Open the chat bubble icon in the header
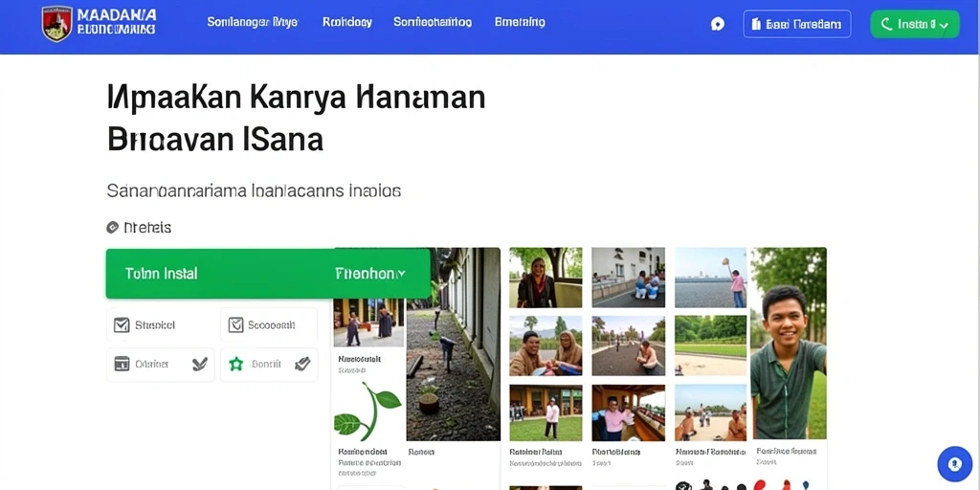Image resolution: width=980 pixels, height=490 pixels. (x=718, y=24)
